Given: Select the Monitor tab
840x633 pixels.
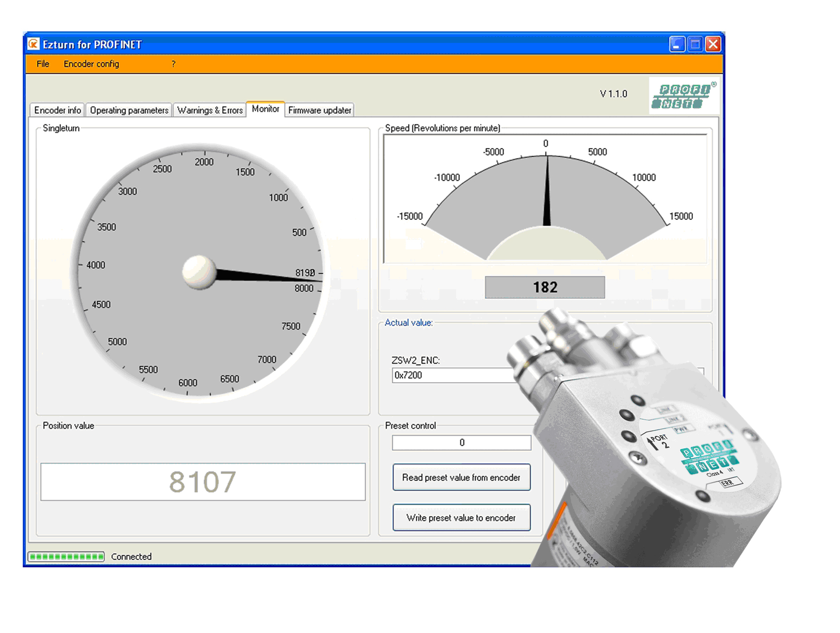Looking at the screenshot, I should click(x=265, y=109).
